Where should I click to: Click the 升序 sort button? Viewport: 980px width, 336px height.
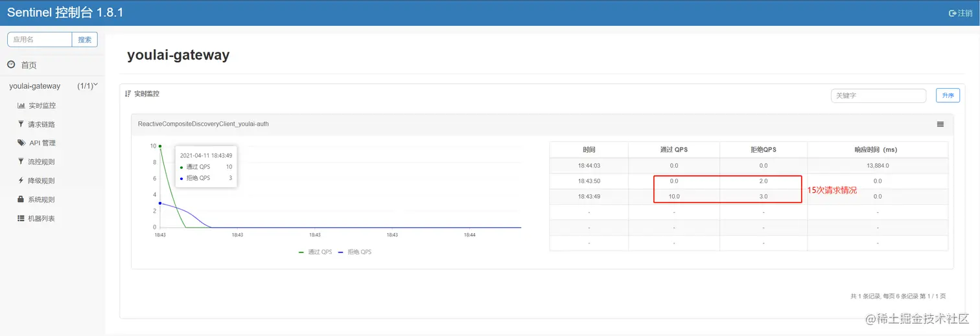(948, 95)
